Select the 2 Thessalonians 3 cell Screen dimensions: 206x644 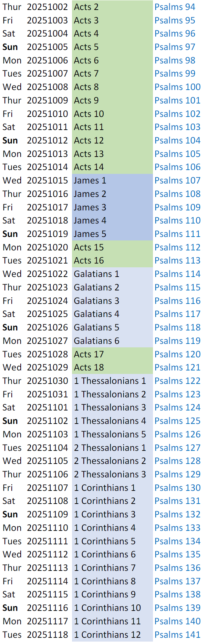coord(112,474)
